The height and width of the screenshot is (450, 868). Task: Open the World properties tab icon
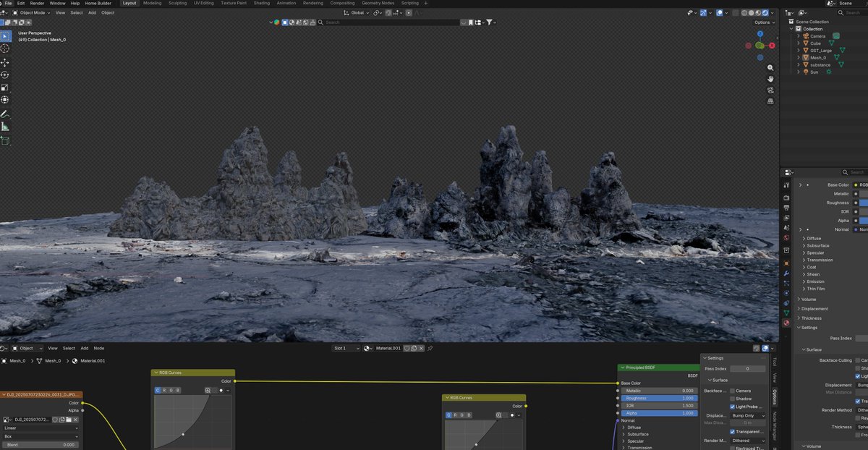pyautogui.click(x=786, y=237)
